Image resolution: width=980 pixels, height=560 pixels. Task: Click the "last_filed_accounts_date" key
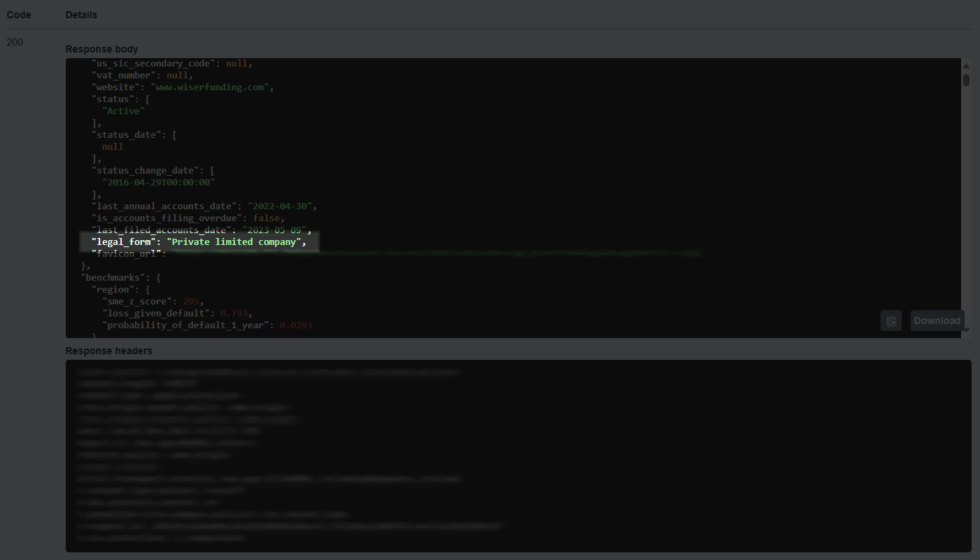tap(161, 230)
